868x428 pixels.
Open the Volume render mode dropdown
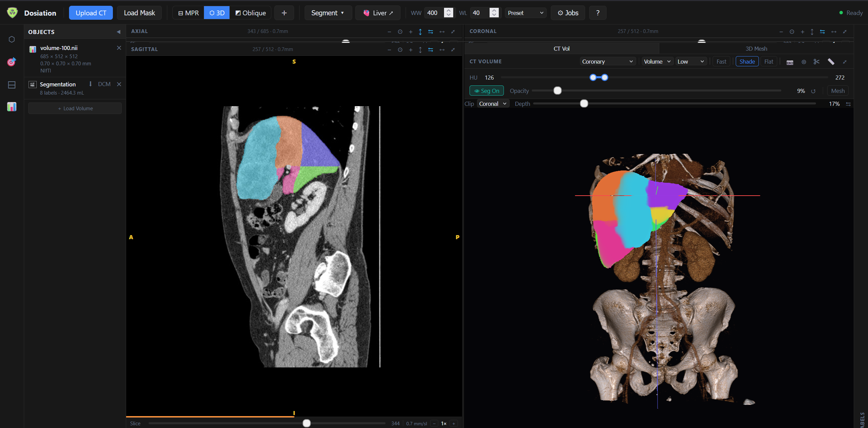pos(657,62)
